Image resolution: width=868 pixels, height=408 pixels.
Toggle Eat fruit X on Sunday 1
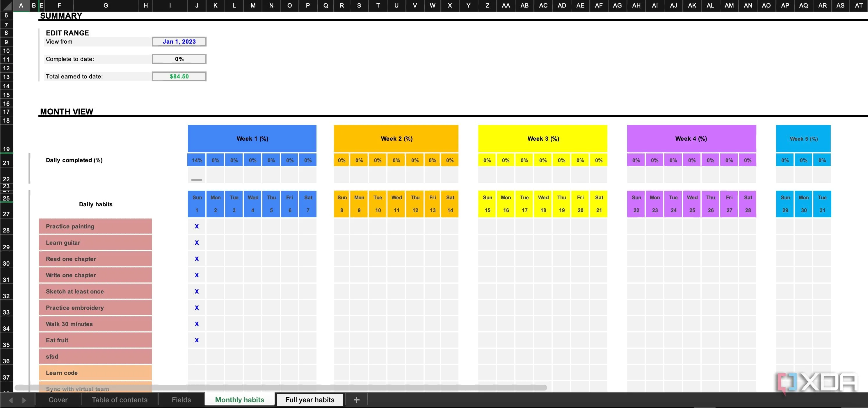point(197,340)
